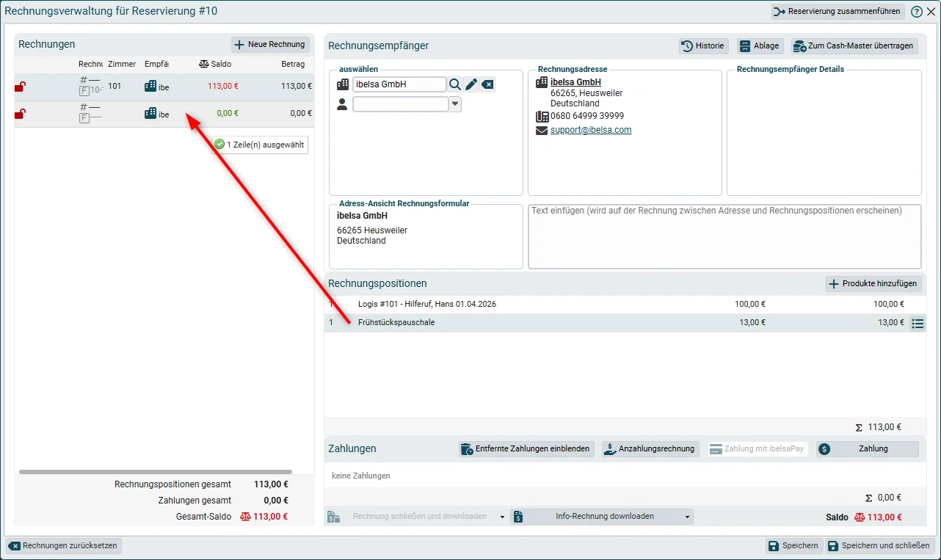Click Produkte hinzufügen button
941x560 pixels.
tap(873, 284)
